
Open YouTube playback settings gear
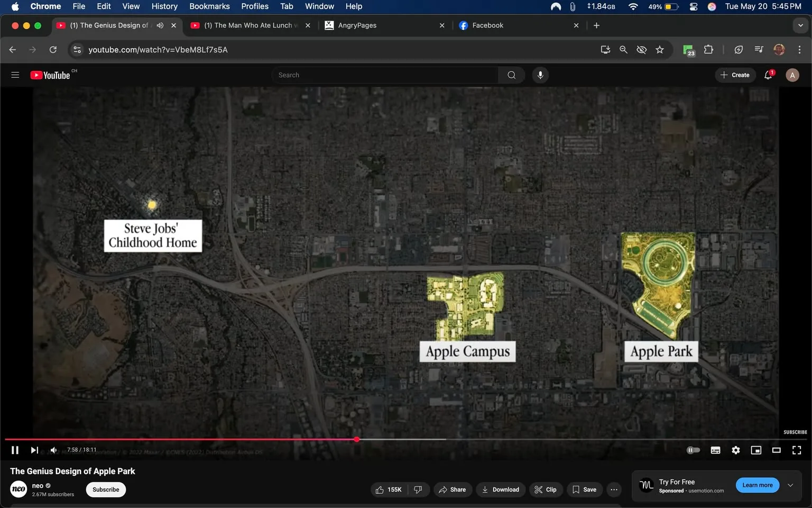[x=735, y=450]
